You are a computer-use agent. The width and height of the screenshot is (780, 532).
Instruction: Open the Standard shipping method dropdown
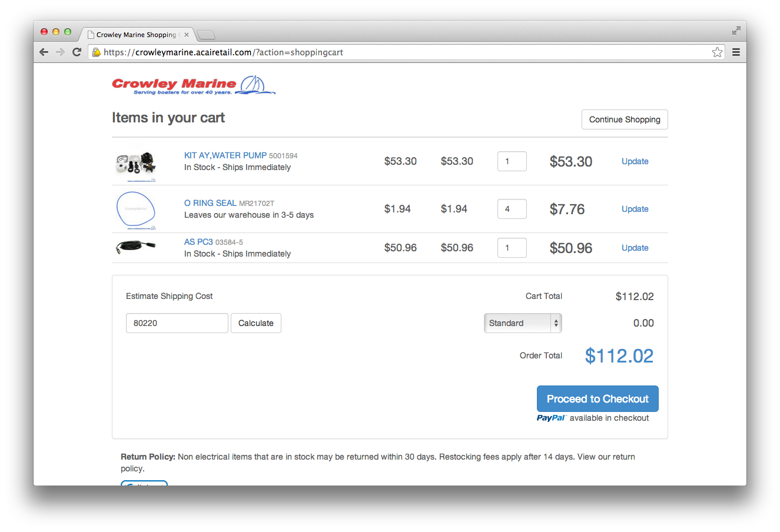point(523,323)
